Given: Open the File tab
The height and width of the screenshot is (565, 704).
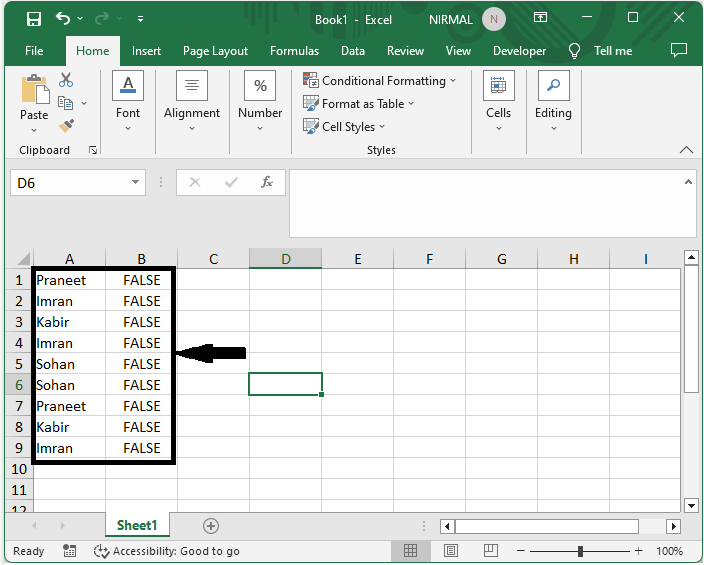Looking at the screenshot, I should click(x=34, y=51).
